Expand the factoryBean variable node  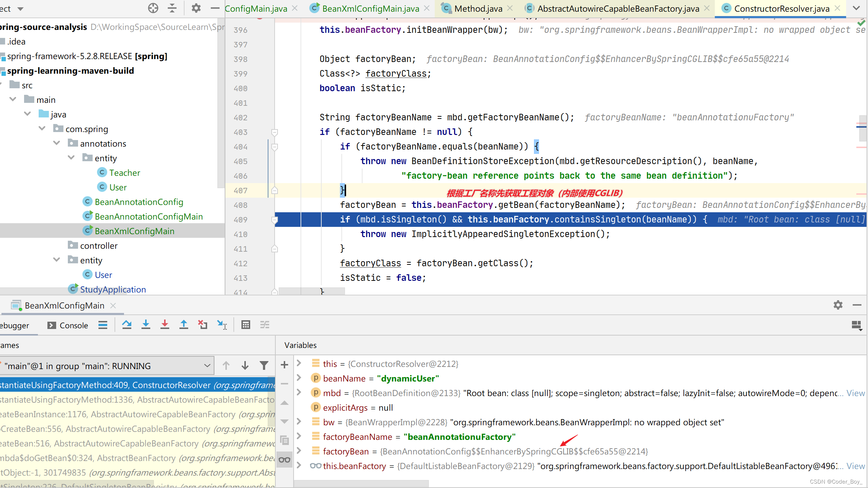[299, 451]
